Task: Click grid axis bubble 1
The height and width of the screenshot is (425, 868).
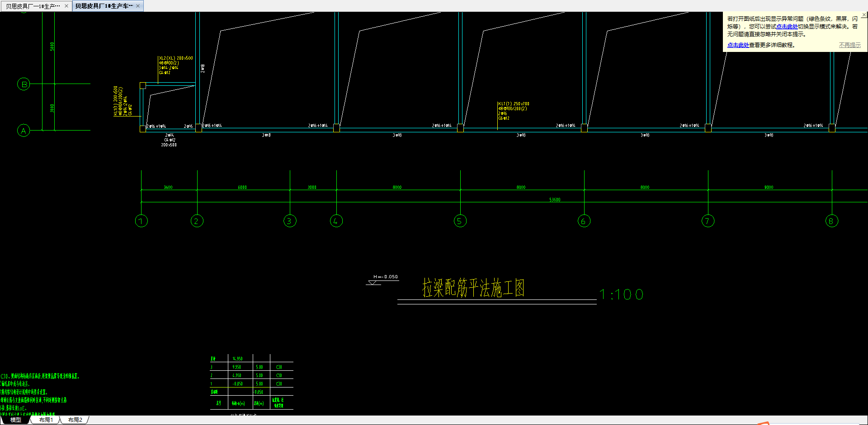Action: [x=142, y=221]
